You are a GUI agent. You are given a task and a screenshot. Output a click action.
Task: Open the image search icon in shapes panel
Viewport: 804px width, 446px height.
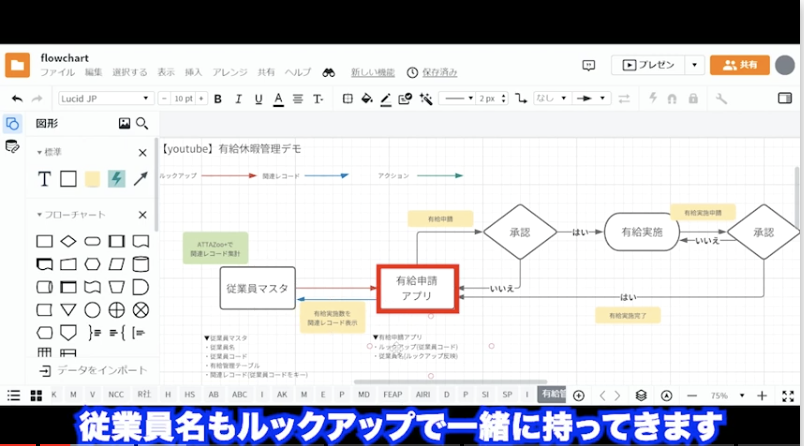(x=124, y=124)
